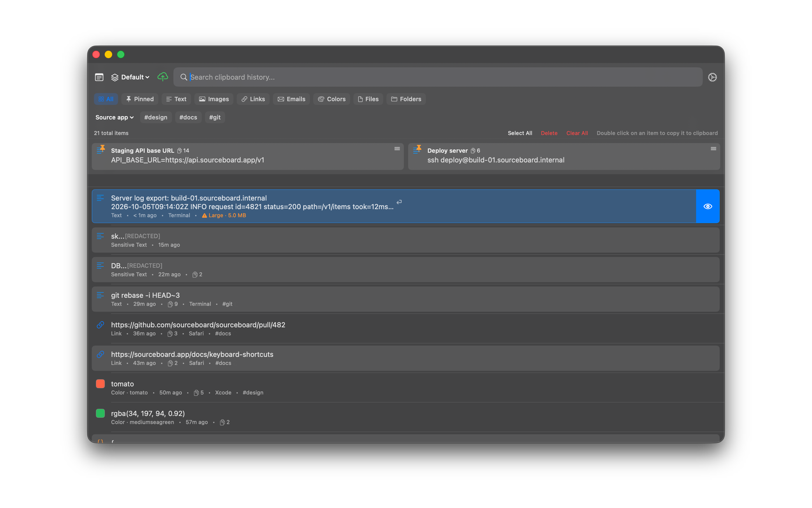Expand the Source app dropdown

[x=115, y=117]
